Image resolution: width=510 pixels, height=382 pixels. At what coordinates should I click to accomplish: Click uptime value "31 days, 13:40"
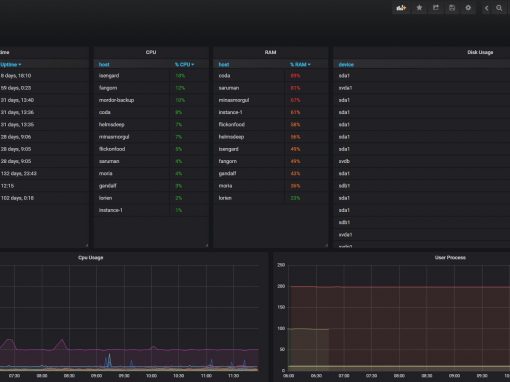pos(17,100)
